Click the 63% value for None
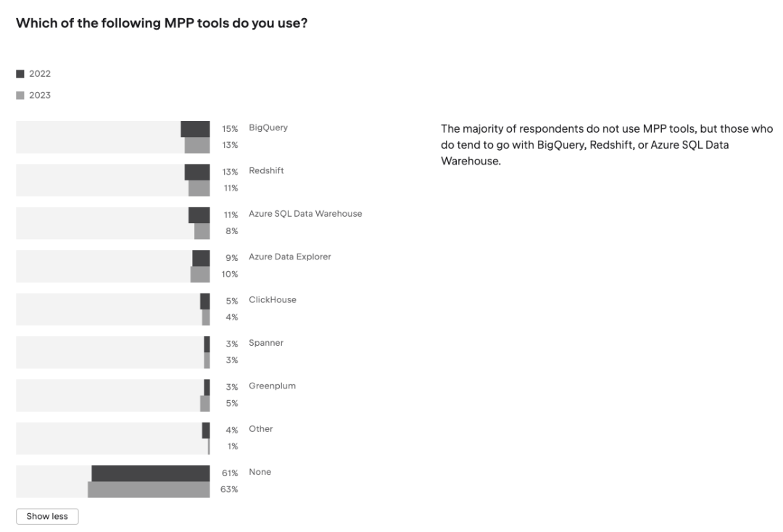Image resolution: width=783 pixels, height=532 pixels. 230,489
